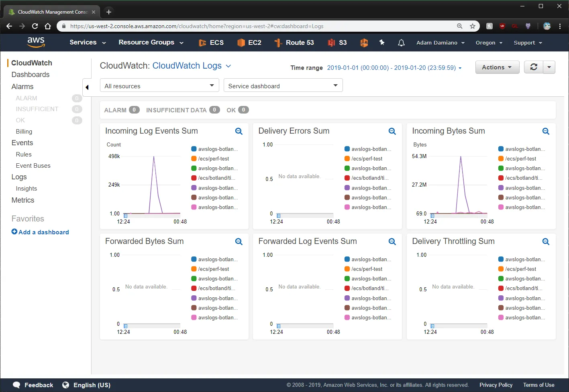The height and width of the screenshot is (392, 569).
Task: Open the browser zoom magnifier icon
Action: click(460, 26)
